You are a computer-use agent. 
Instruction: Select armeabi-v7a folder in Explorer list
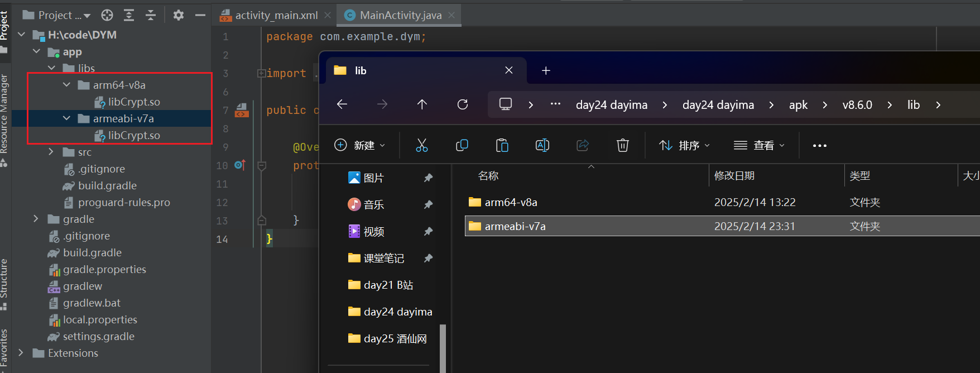[x=722, y=226]
